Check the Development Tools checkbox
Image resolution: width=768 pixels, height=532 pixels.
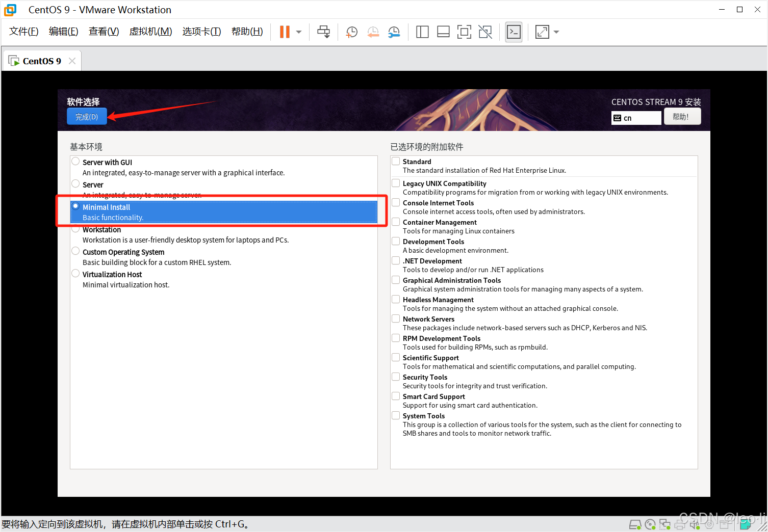pyautogui.click(x=396, y=241)
